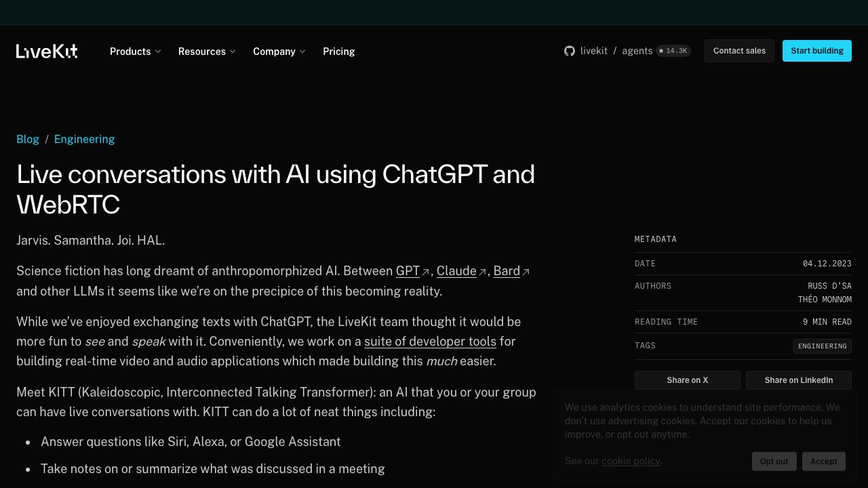Open the Company menu
Viewport: 868px width, 488px height.
[279, 52]
